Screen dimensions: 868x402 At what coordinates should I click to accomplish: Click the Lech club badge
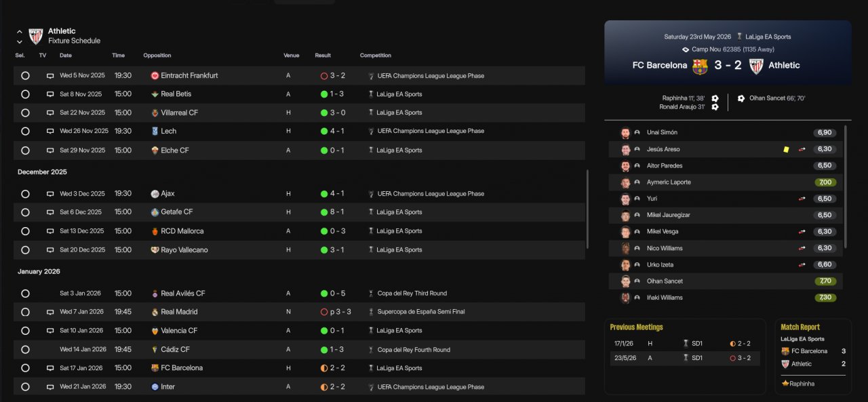pyautogui.click(x=155, y=132)
